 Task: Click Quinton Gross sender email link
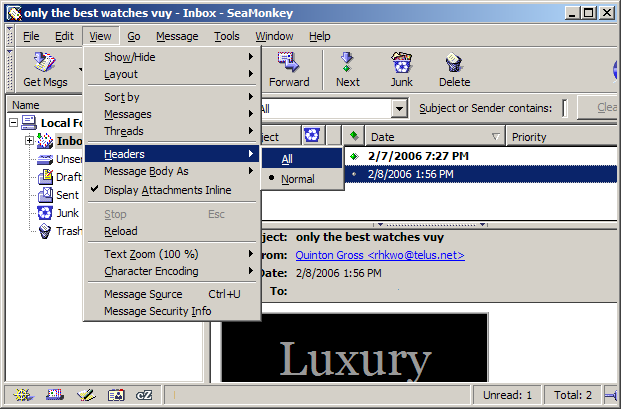[379, 255]
